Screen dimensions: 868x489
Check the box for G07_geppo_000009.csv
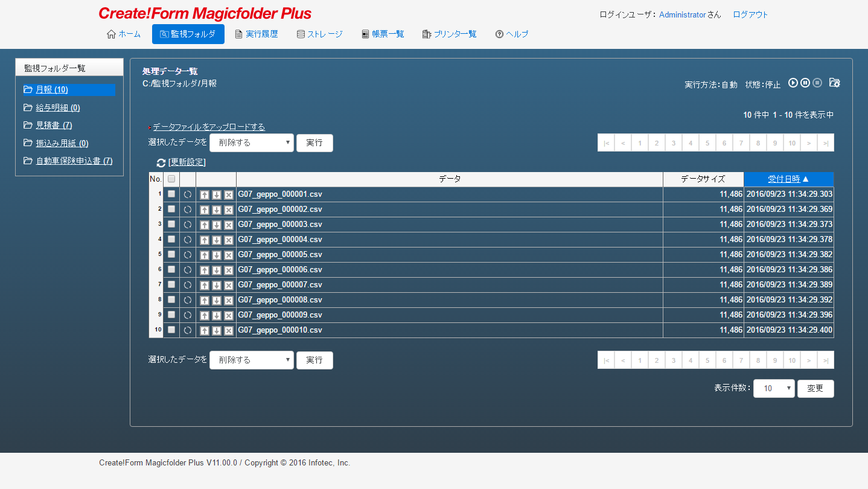coord(171,315)
